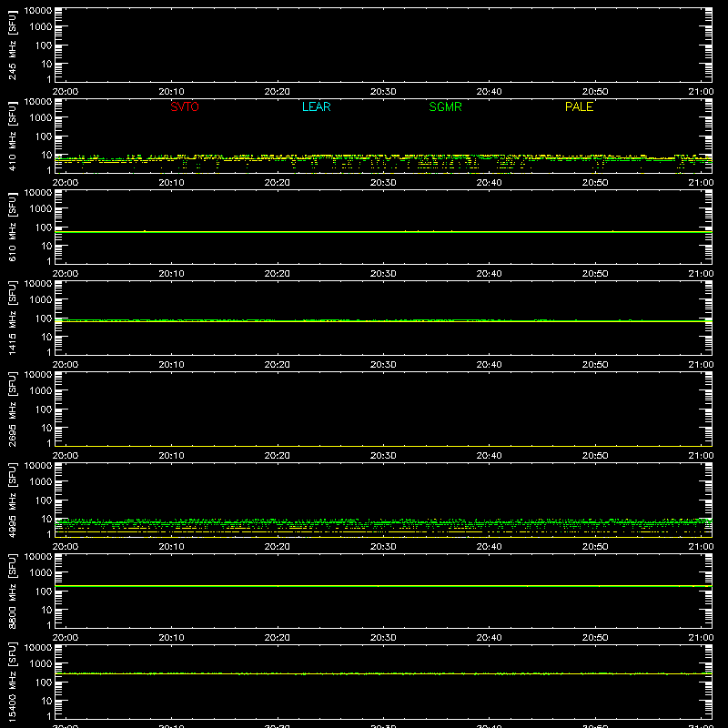Click the 1000 tick value on 2695 MHz axis
The width and height of the screenshot is (728, 728).
[41, 391]
